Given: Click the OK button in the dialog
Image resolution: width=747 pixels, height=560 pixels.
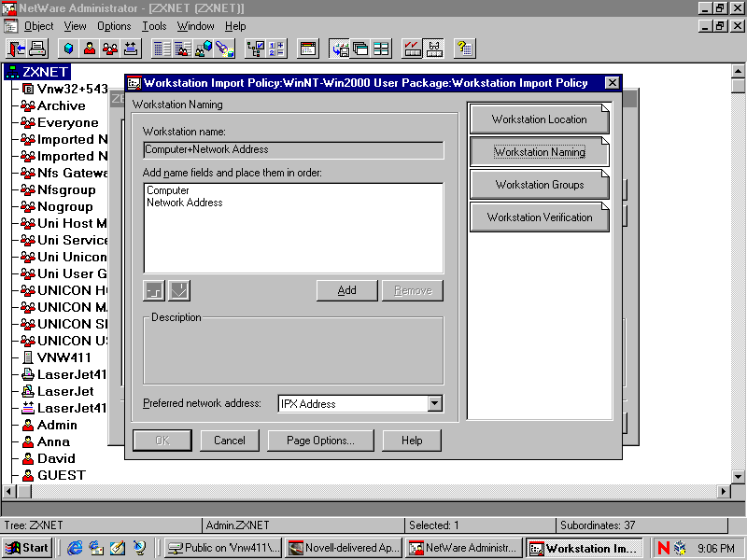Looking at the screenshot, I should [x=162, y=441].
